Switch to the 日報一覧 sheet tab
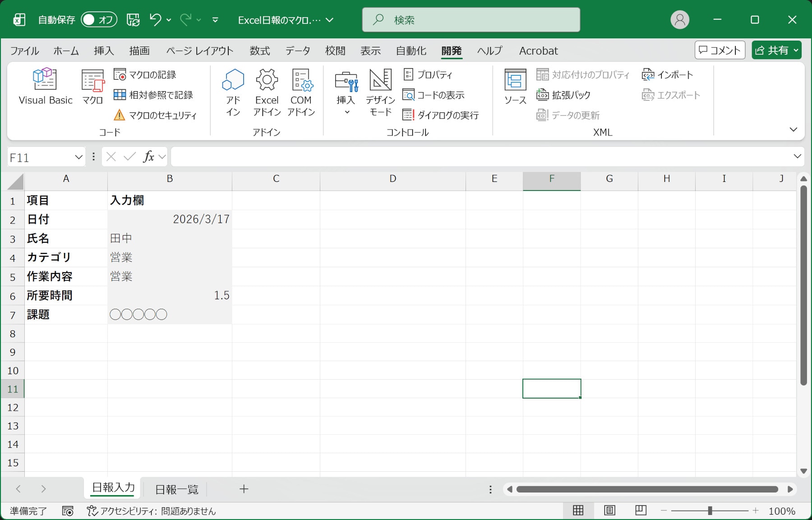Viewport: 812px width, 520px height. click(x=176, y=489)
